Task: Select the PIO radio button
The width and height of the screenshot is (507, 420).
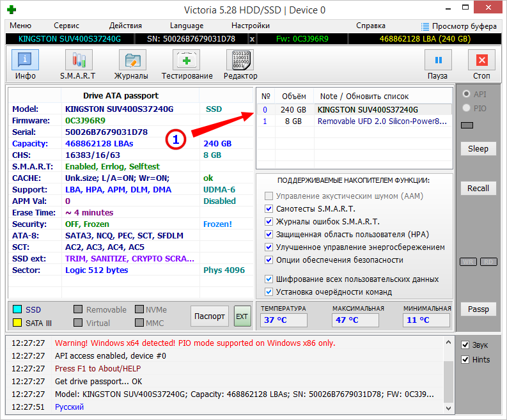Action: (x=466, y=108)
